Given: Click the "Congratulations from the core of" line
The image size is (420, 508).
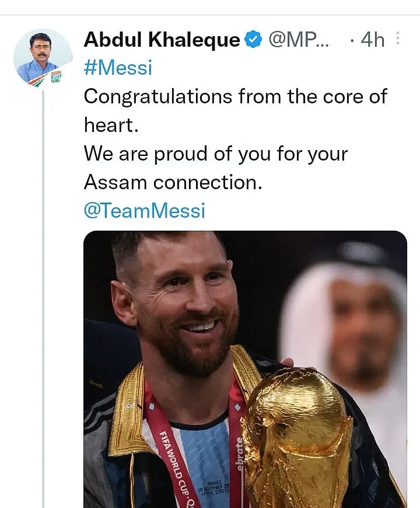Looking at the screenshot, I should pyautogui.click(x=235, y=96).
